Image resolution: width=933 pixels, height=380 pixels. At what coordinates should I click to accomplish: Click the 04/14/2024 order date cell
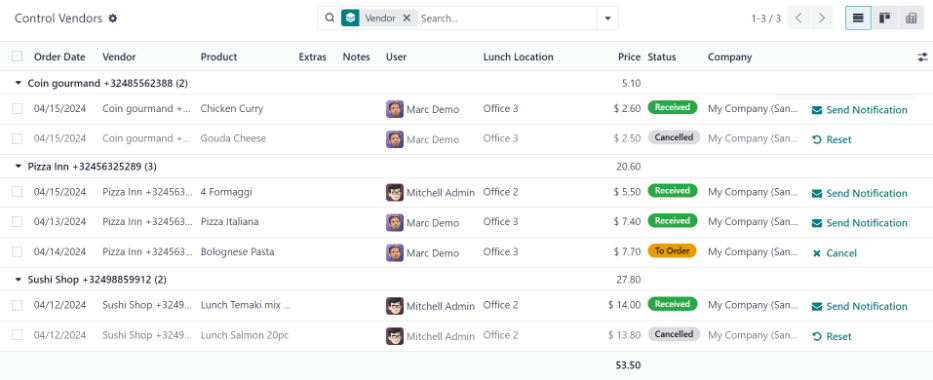pos(60,252)
